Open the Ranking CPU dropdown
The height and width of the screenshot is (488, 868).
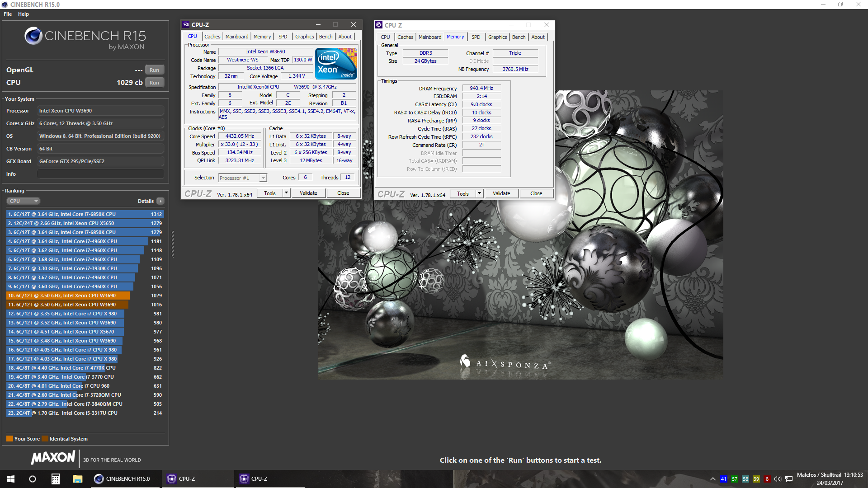pyautogui.click(x=23, y=201)
